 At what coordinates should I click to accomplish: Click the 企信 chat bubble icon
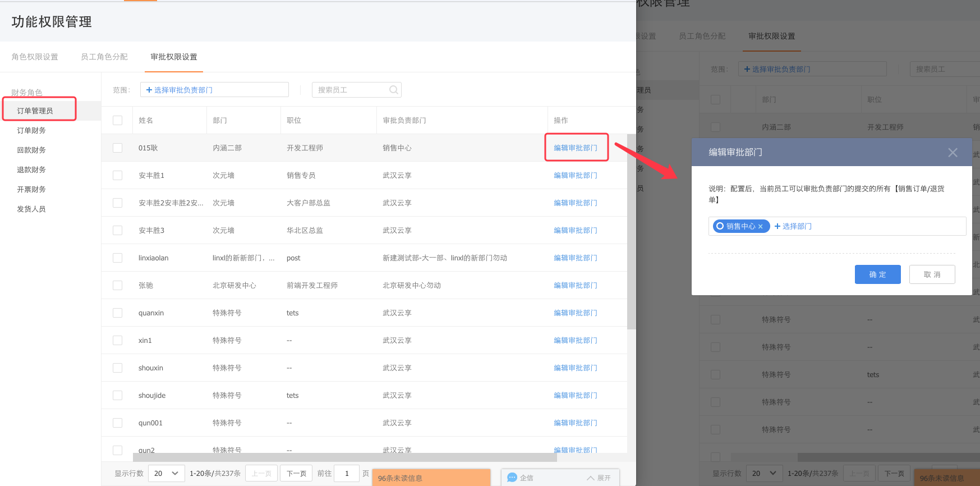512,478
